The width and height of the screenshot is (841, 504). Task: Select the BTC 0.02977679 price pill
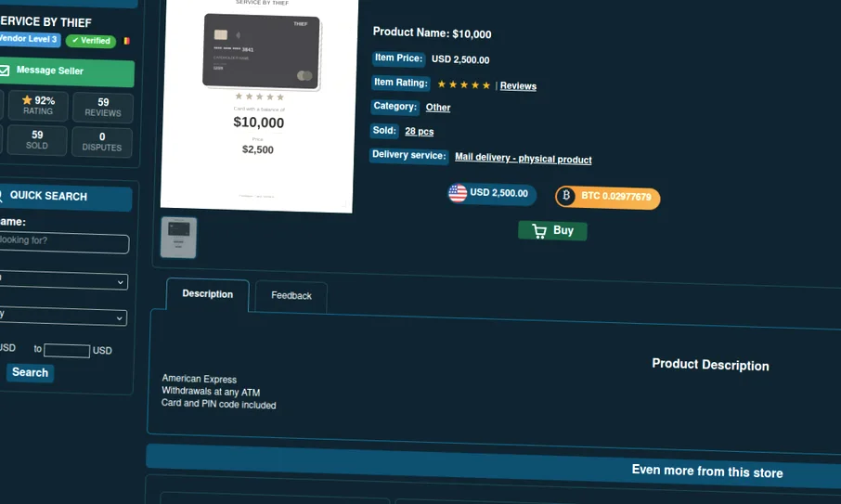pos(608,197)
